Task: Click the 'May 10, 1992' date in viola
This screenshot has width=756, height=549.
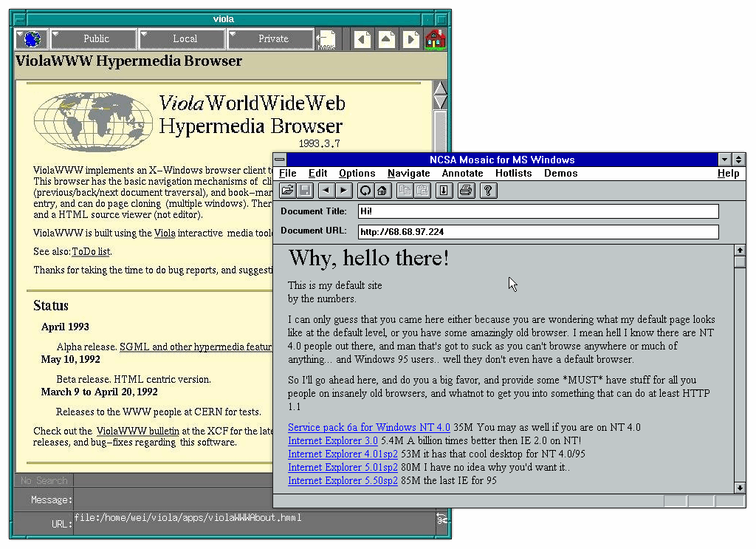Action: (x=70, y=359)
